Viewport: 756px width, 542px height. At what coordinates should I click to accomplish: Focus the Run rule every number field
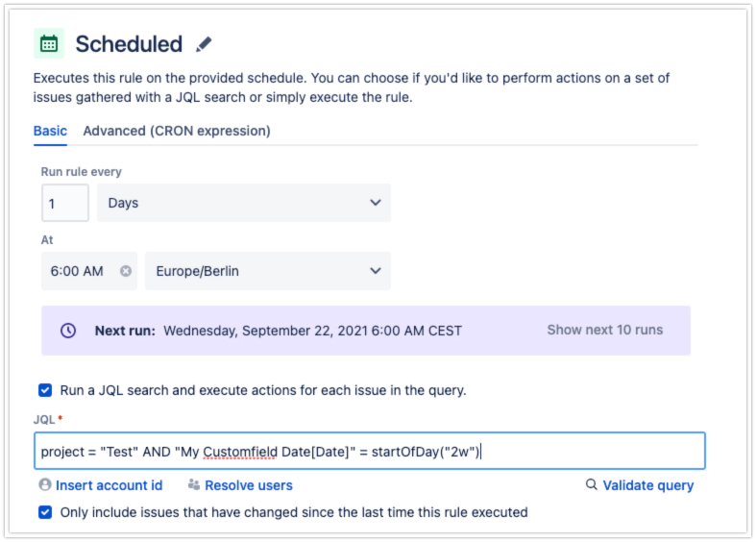click(x=65, y=203)
